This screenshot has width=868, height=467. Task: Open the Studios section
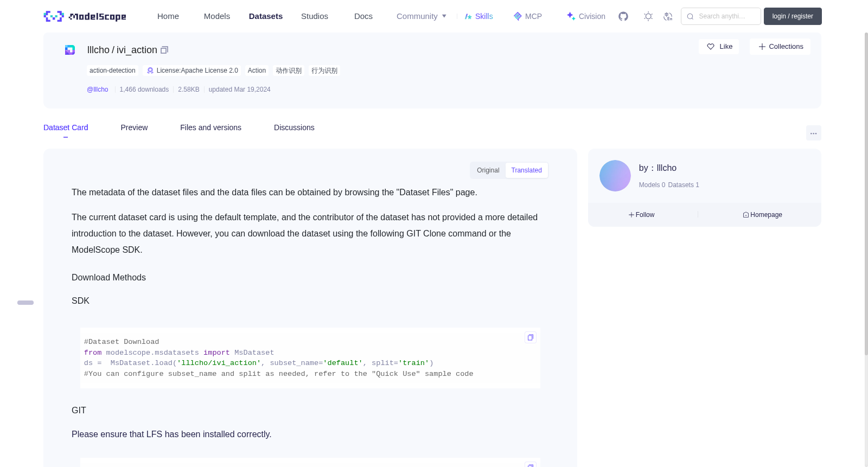coord(315,16)
